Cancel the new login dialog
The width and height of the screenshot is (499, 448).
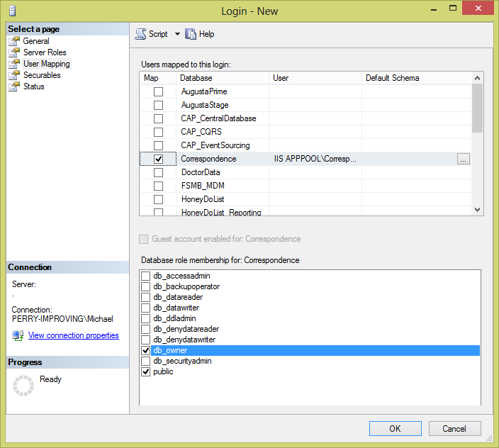[x=454, y=428]
